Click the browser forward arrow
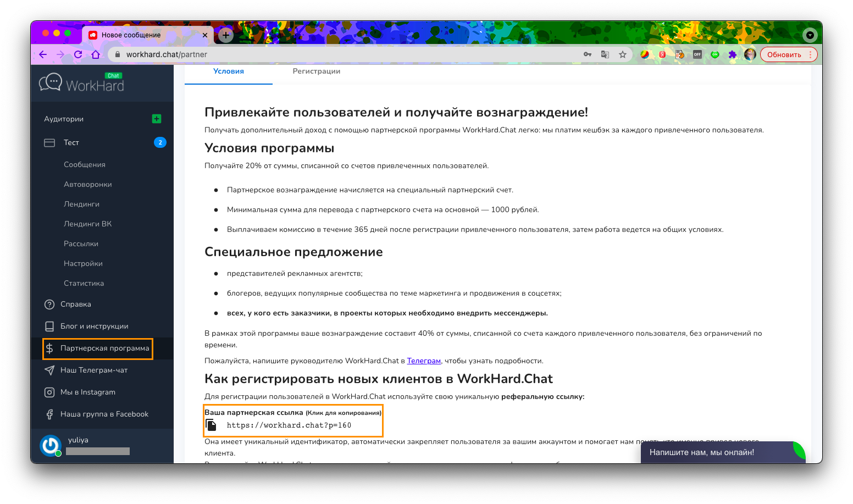Viewport: 853px width, 504px height. tap(60, 54)
